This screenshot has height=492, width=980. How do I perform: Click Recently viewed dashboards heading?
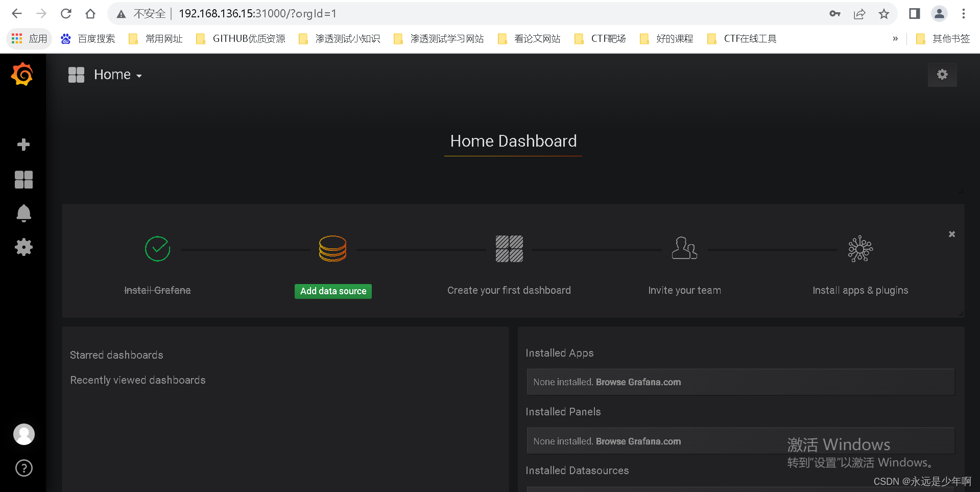coord(138,380)
